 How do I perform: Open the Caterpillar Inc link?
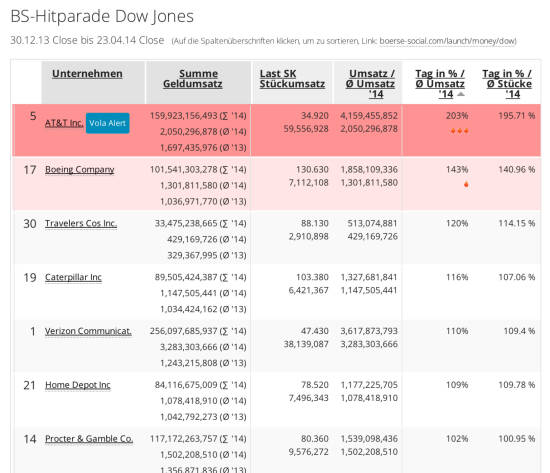coord(73,277)
